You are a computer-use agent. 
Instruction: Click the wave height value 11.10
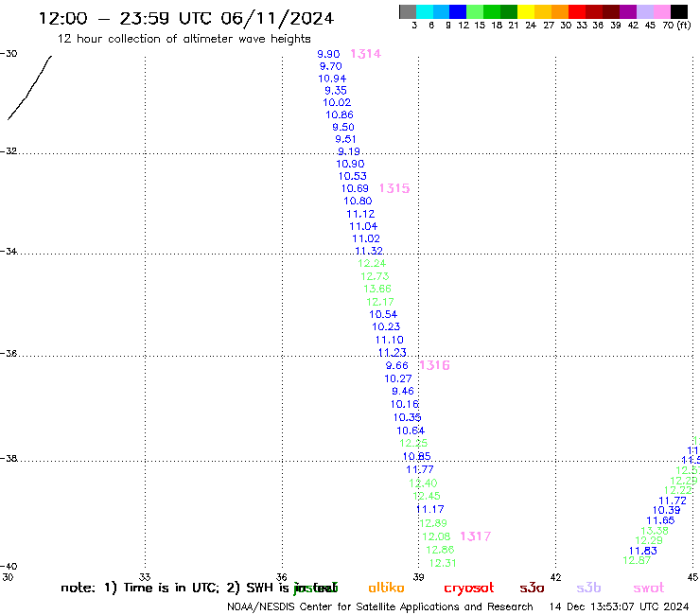tap(390, 340)
